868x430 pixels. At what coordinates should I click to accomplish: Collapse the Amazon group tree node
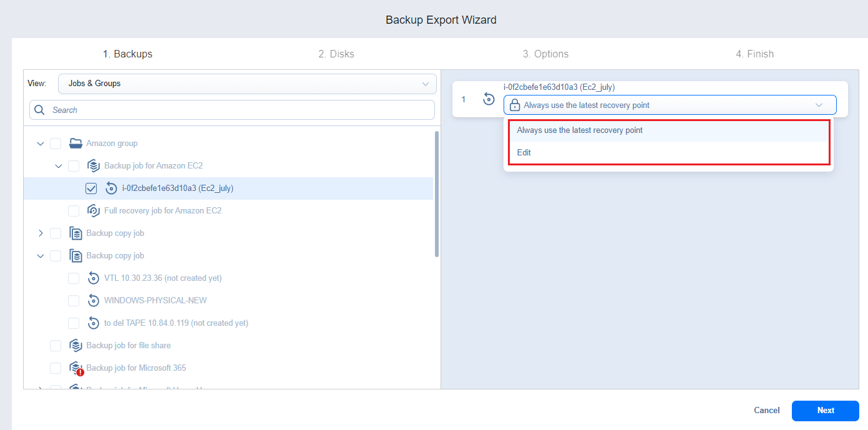click(41, 144)
